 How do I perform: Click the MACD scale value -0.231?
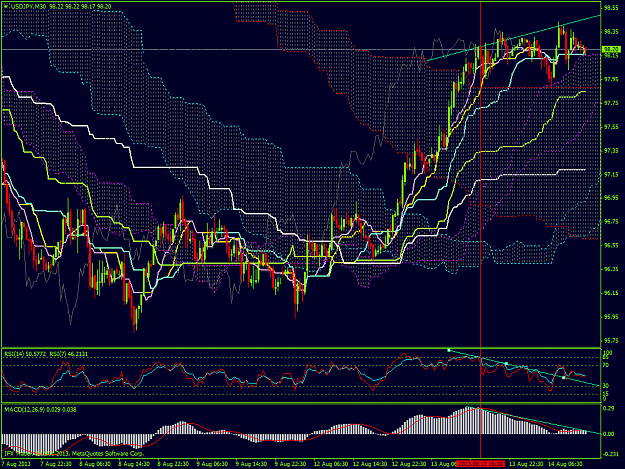pos(610,454)
